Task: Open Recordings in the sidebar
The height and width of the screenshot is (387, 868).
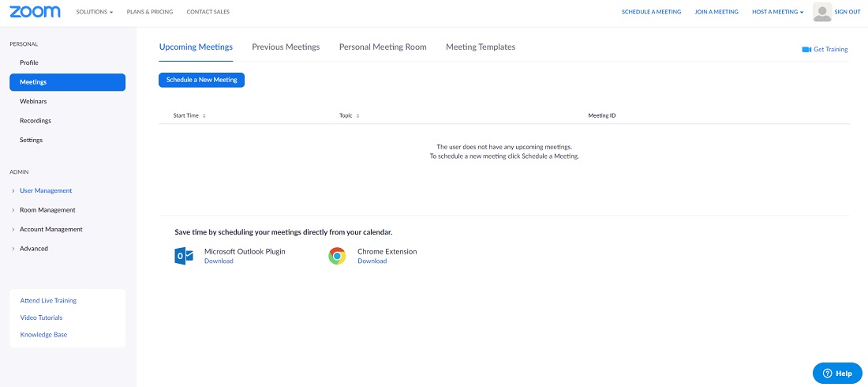Action: (36, 121)
